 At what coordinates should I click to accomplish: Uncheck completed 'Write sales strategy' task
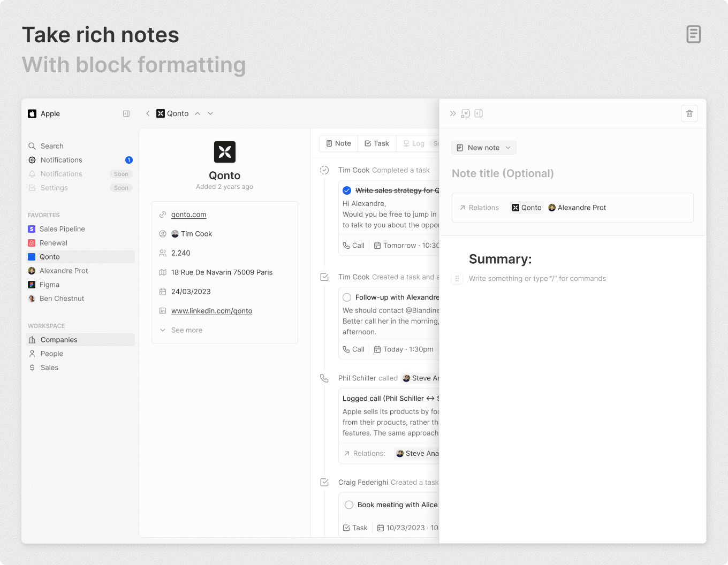coord(347,190)
